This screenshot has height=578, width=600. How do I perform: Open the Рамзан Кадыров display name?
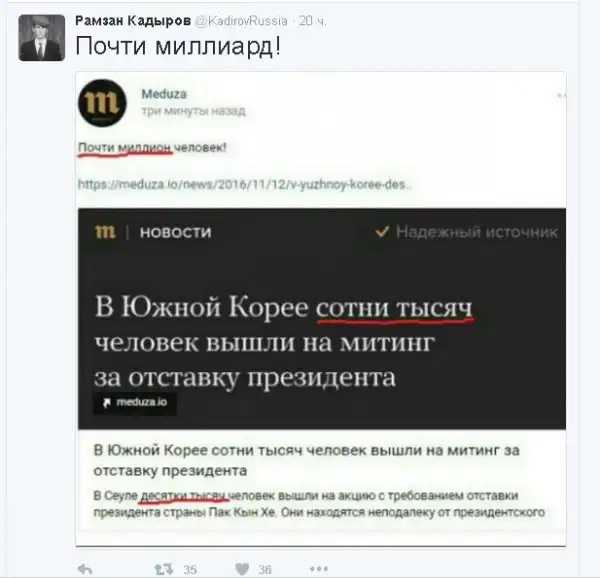tap(133, 21)
